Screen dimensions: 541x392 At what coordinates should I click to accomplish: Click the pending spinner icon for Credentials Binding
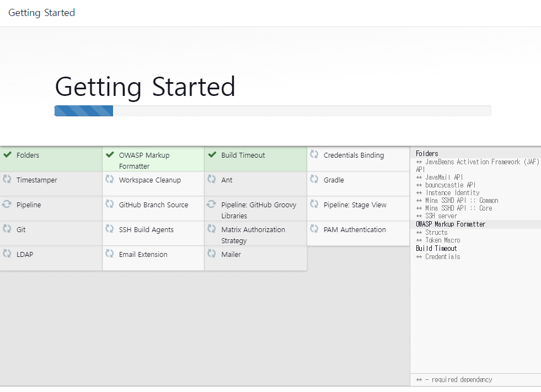click(314, 154)
